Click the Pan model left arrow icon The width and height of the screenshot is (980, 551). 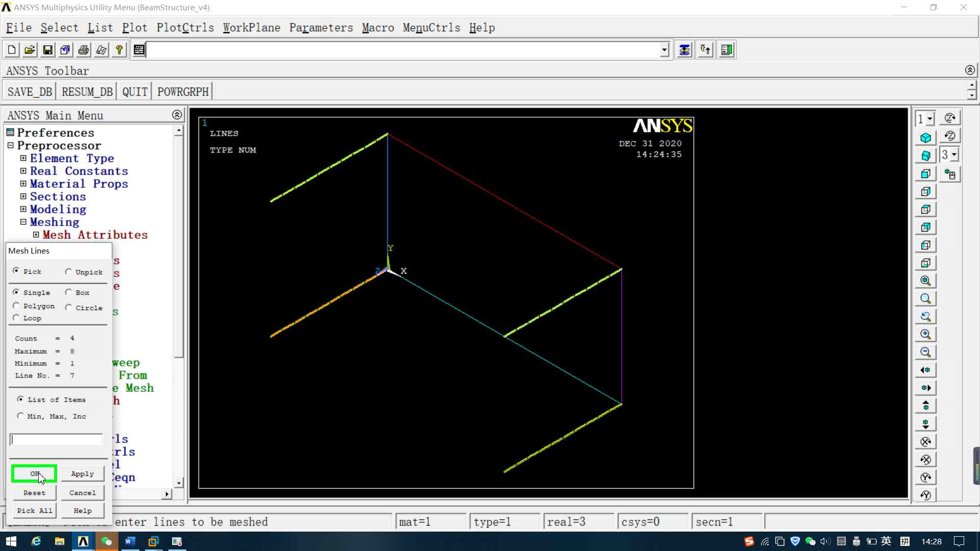(x=925, y=370)
